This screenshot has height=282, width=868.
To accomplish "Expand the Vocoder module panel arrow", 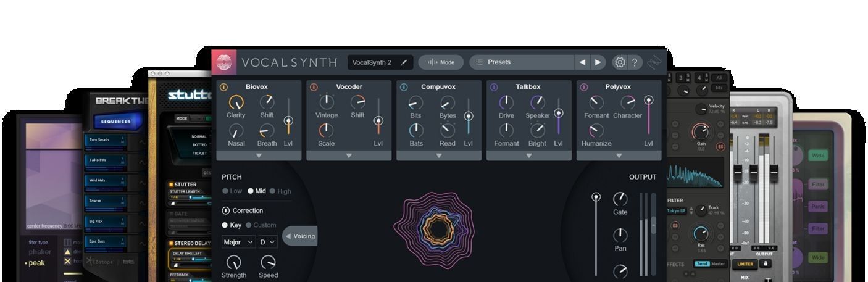I will pyautogui.click(x=349, y=156).
